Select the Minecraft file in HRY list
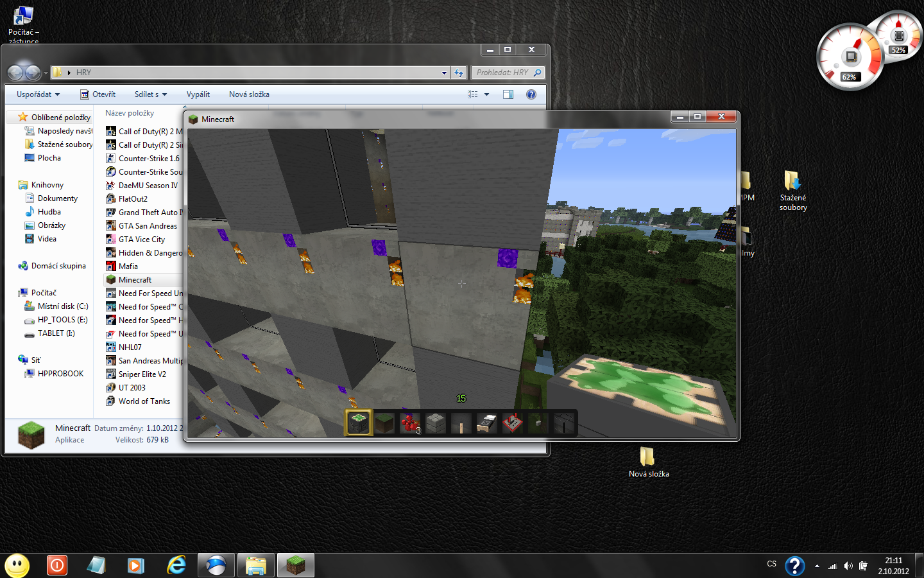The height and width of the screenshot is (578, 924). tap(144, 280)
